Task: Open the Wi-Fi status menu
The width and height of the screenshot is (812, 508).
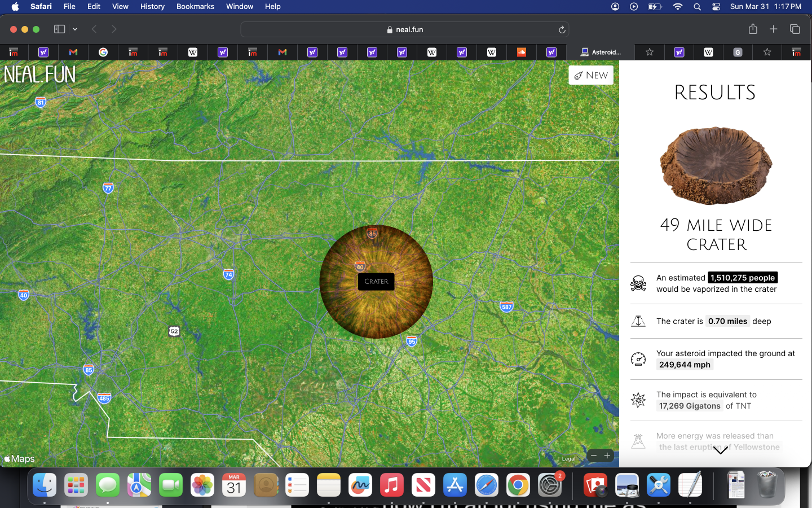Action: pos(678,7)
